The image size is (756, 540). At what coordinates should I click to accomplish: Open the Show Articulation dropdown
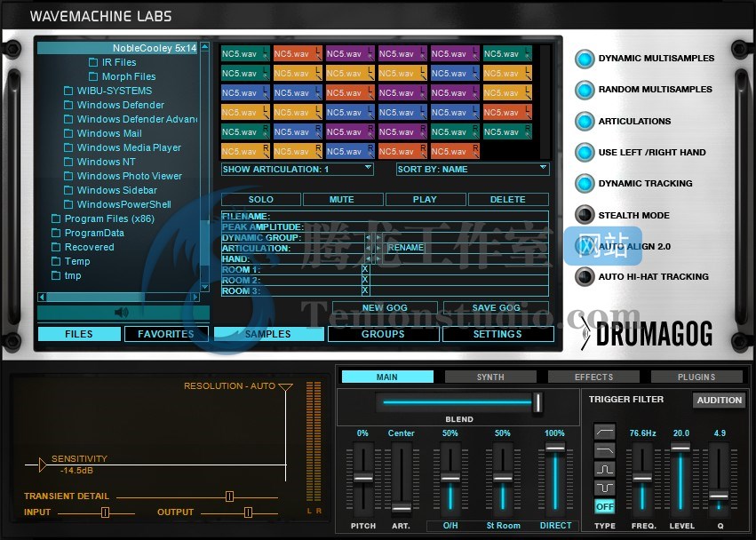pyautogui.click(x=297, y=169)
